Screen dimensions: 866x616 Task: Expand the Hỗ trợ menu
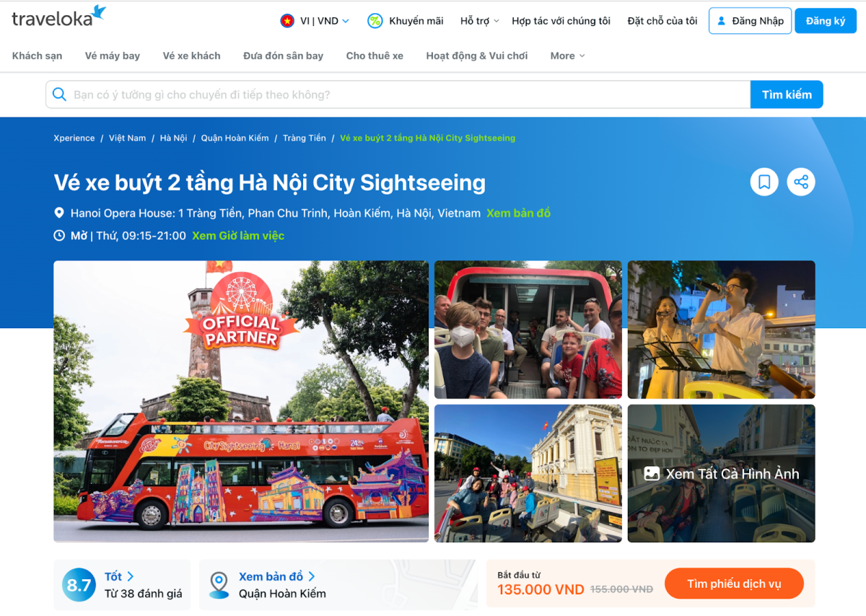[x=480, y=21]
